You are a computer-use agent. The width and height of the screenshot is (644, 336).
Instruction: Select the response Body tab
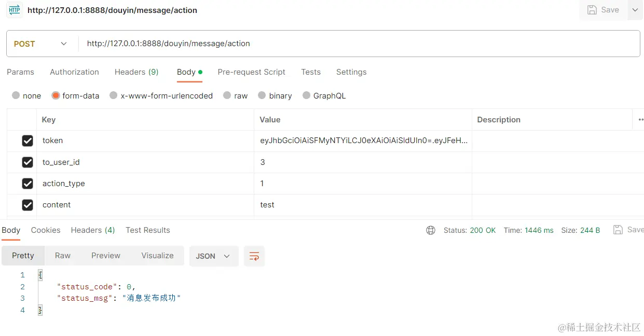click(x=11, y=230)
